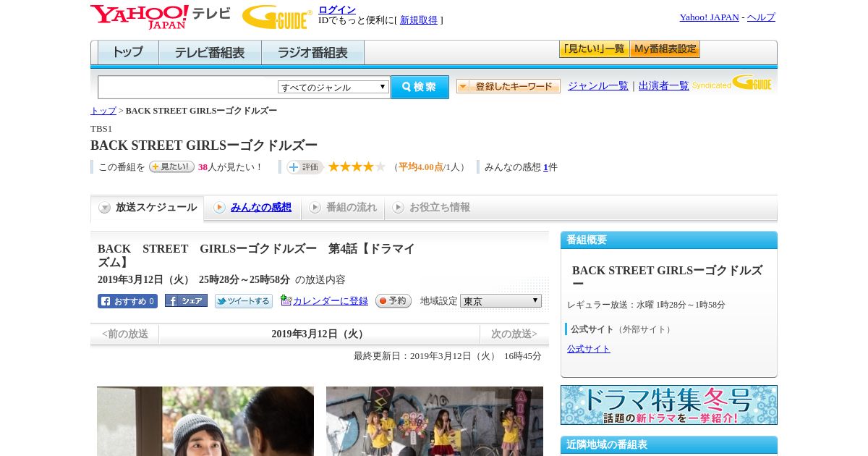This screenshot has width=868, height=456.
Task: Click the 評価 rating button
Action: coord(305,167)
